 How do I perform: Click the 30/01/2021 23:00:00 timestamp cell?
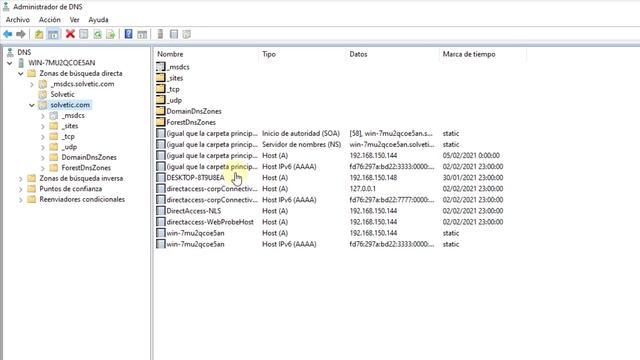pyautogui.click(x=473, y=178)
